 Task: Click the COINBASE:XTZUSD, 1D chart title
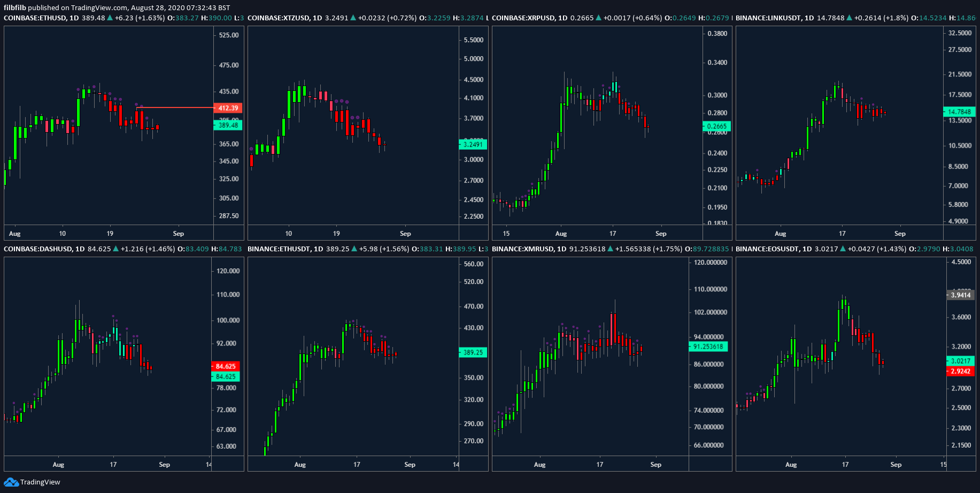[x=285, y=18]
